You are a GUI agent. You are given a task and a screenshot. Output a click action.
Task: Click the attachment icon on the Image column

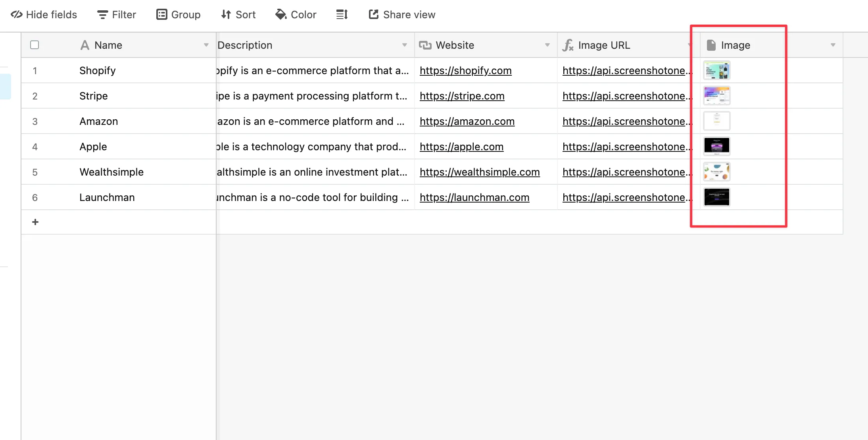click(x=711, y=45)
